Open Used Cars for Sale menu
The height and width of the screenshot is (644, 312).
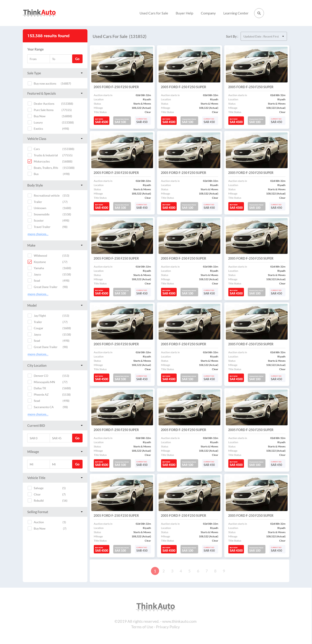(x=154, y=13)
